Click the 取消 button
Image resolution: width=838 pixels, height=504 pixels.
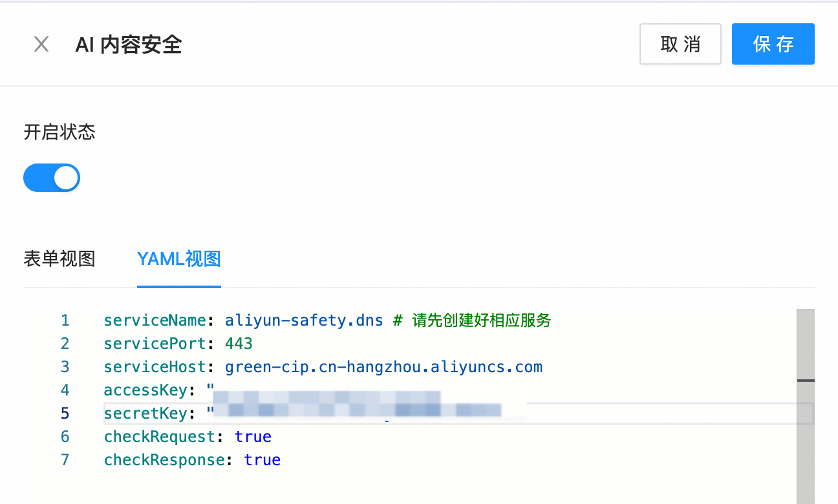coord(680,44)
